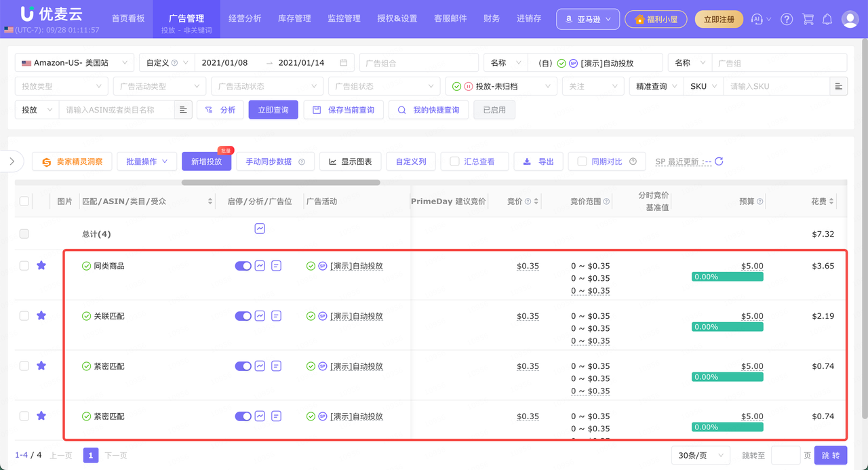Viewport: 868px width, 470px height.
Task: Click the 导出 export button
Action: point(538,161)
